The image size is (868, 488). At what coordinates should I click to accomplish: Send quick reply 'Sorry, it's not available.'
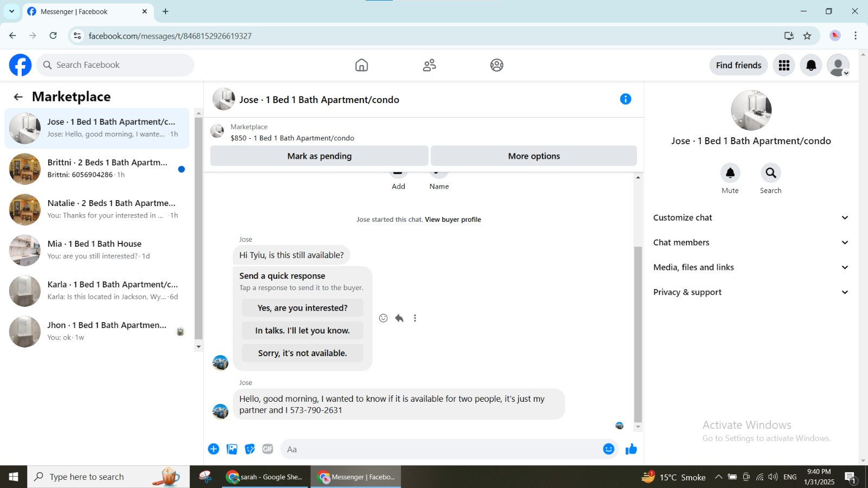tap(303, 354)
